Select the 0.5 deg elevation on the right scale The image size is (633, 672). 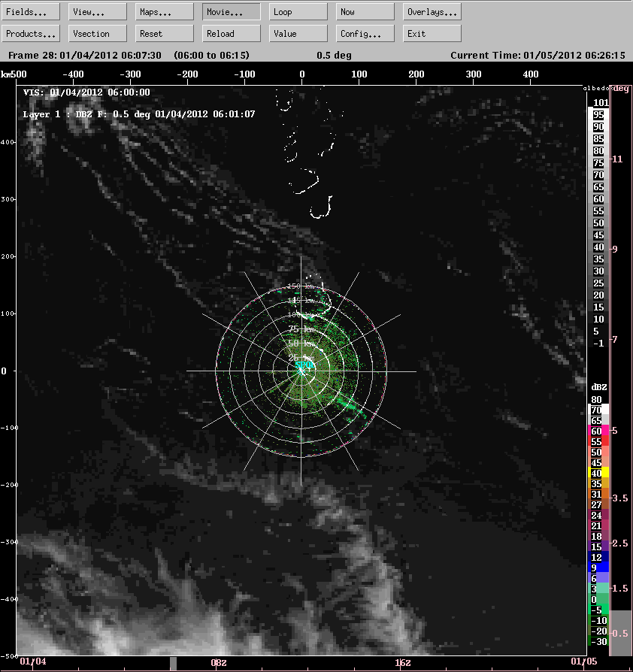point(621,633)
